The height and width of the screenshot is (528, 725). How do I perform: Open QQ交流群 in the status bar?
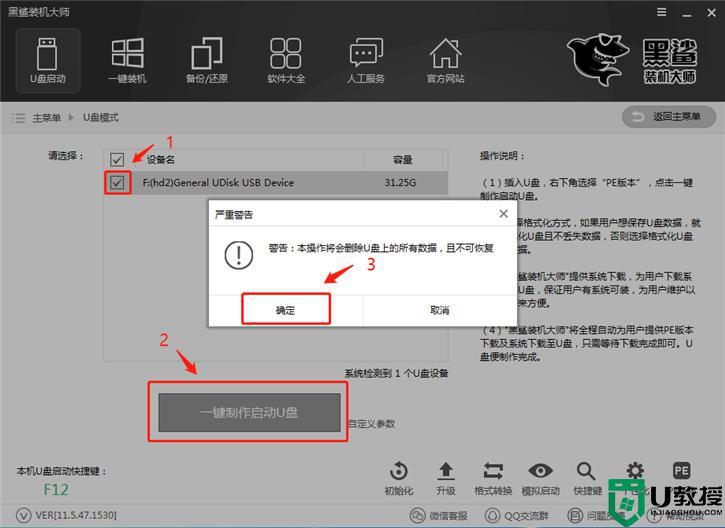(517, 515)
